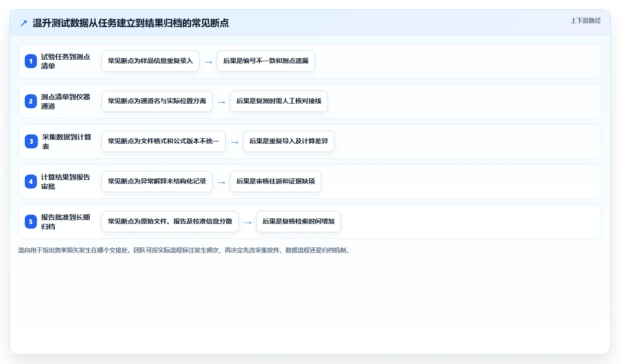Click the title 温升测试数据从任务建立到结果归档的常见断点
Viewport: 620px width, 364px height.
coord(131,23)
